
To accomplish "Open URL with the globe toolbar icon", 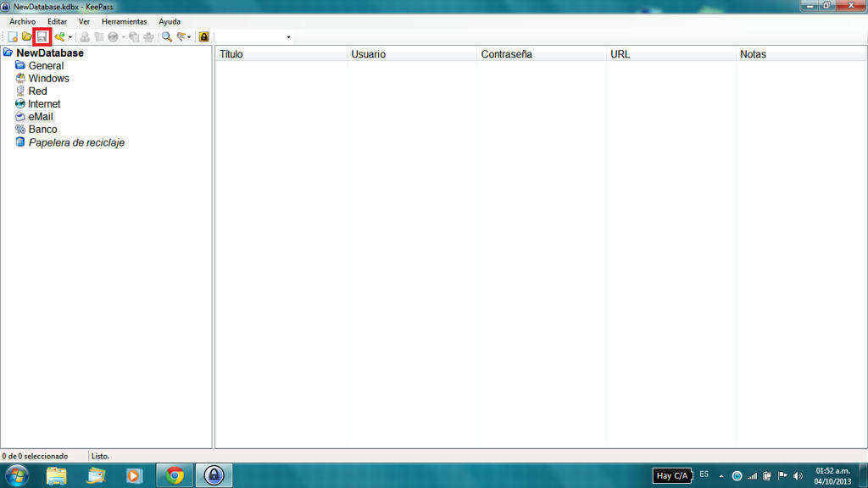I will [113, 37].
